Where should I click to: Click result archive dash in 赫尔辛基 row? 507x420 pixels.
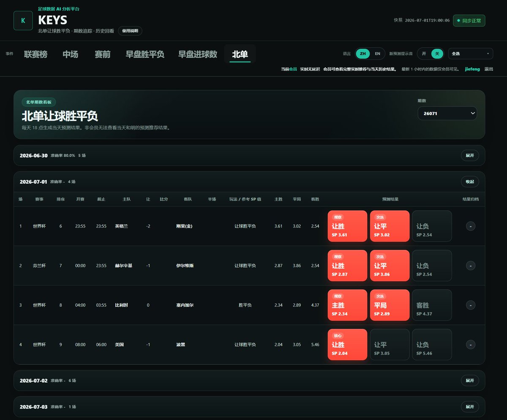click(x=471, y=266)
